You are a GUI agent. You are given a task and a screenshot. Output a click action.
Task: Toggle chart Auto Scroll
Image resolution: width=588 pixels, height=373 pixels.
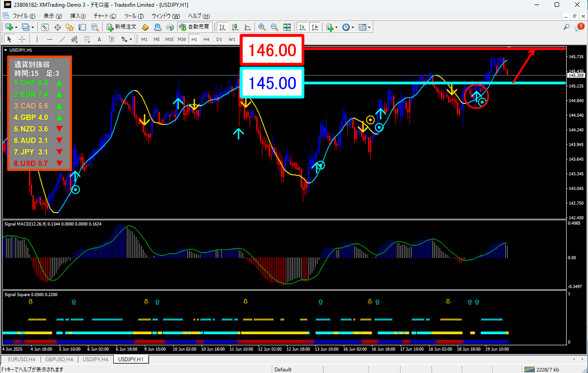click(x=302, y=27)
